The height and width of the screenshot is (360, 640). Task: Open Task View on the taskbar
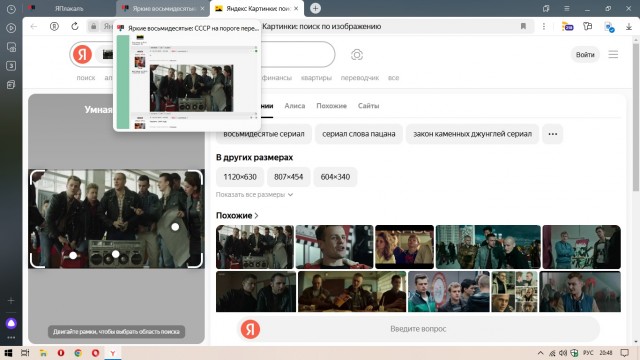pyautogui.click(x=25, y=353)
